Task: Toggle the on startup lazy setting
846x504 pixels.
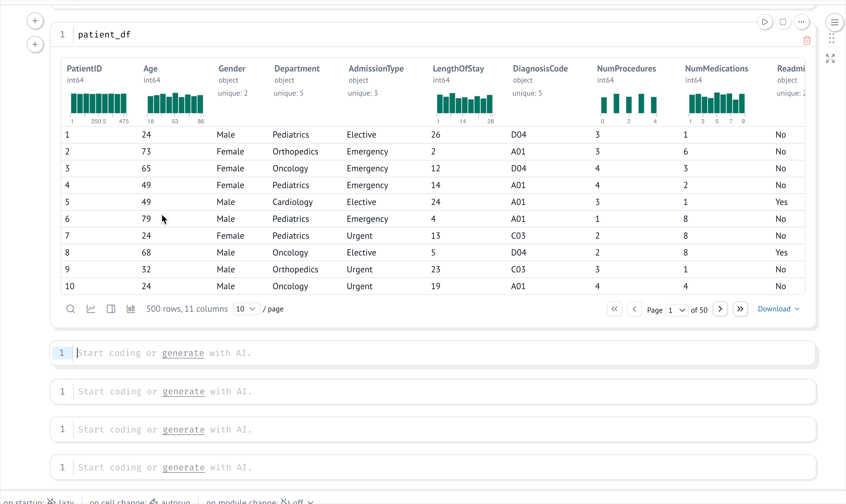Action: [61, 501]
